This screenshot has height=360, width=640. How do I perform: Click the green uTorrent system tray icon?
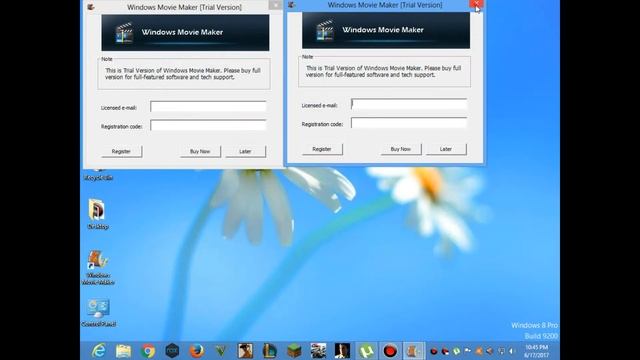[456, 351]
